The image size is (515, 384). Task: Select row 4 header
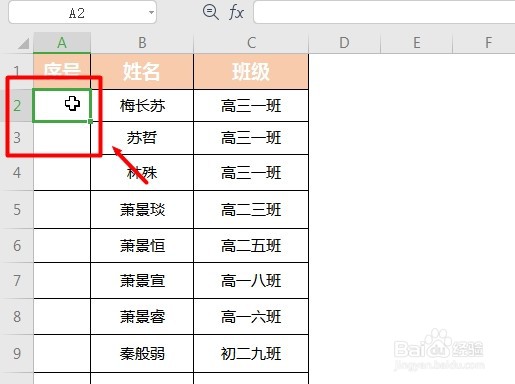(17, 172)
